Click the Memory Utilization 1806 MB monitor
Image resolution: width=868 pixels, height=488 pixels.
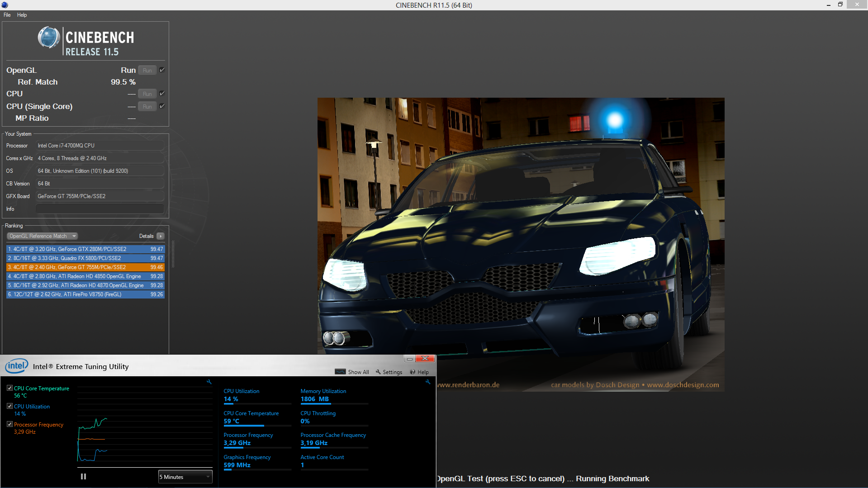pos(334,396)
